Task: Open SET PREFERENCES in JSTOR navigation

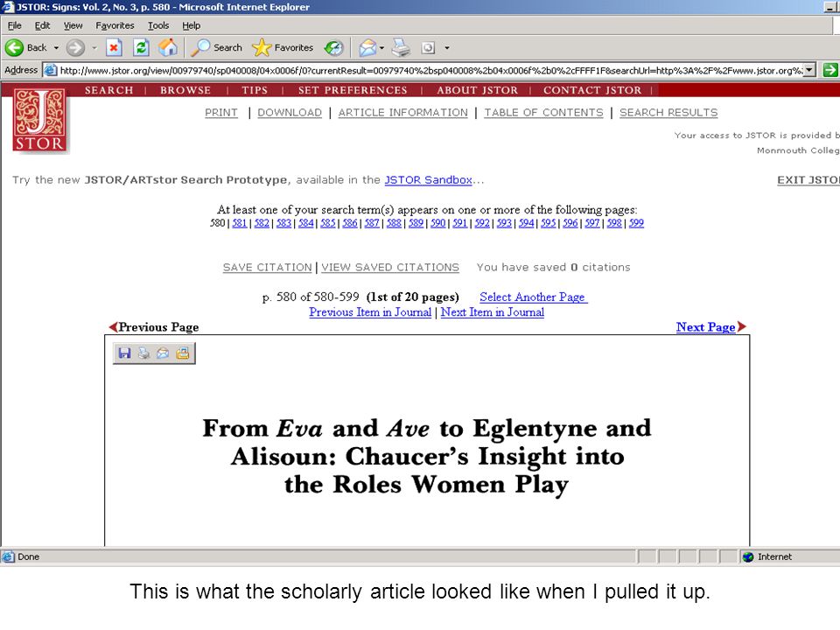Action: [x=353, y=90]
